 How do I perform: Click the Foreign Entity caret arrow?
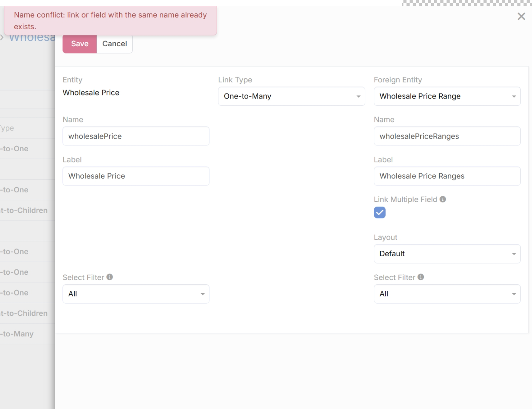tap(514, 97)
